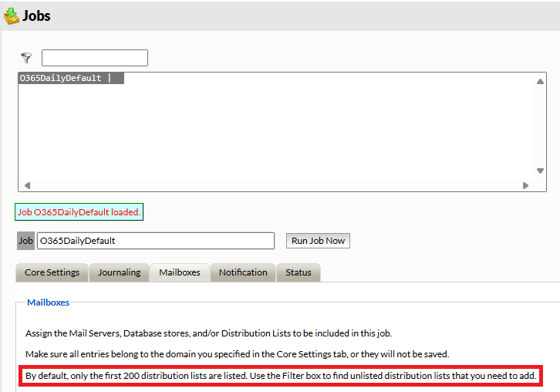Image resolution: width=560 pixels, height=392 pixels.
Task: Click the job list scroll left arrow
Action: point(27,185)
